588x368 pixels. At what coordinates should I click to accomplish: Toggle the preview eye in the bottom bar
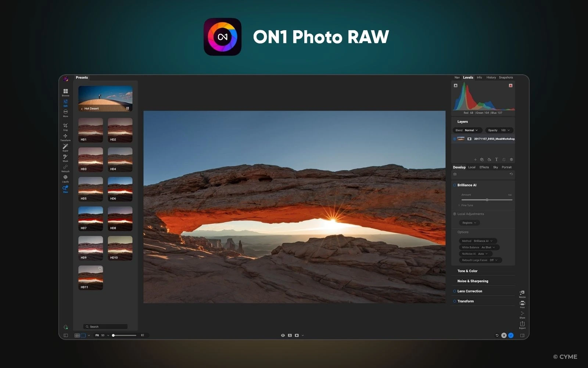(283, 335)
